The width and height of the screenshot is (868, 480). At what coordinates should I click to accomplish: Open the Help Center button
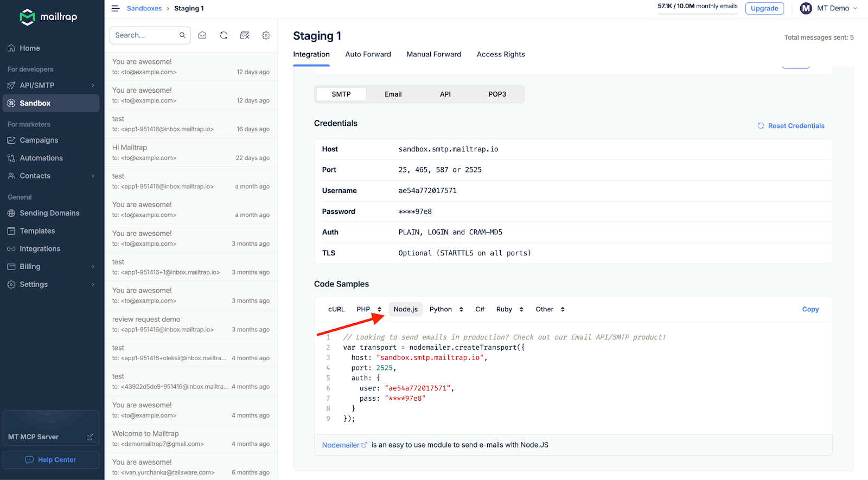tap(51, 460)
